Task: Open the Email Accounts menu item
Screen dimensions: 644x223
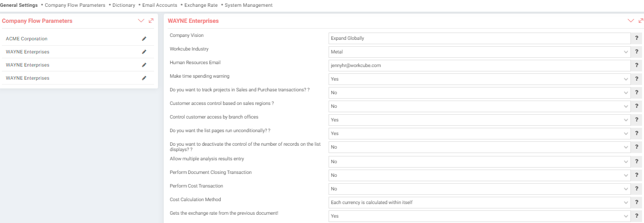Action: (159, 5)
